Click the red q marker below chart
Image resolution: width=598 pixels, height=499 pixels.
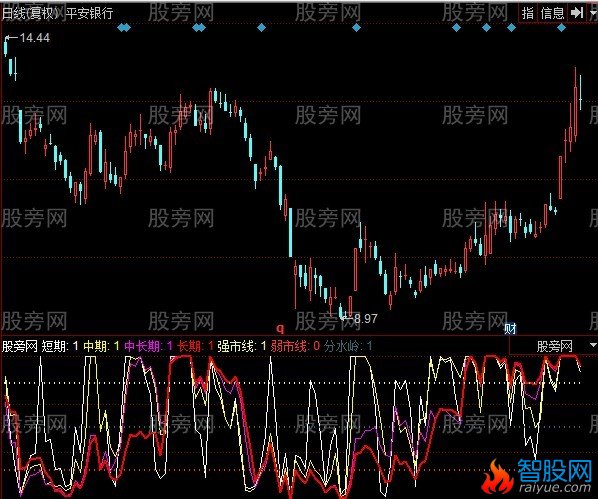[x=280, y=327]
